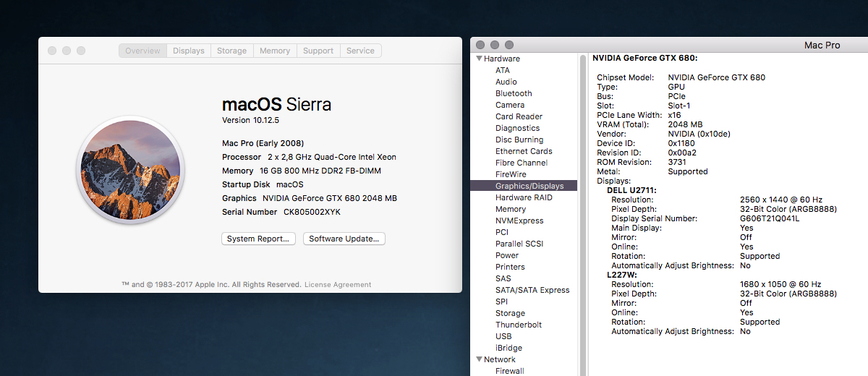Image resolution: width=868 pixels, height=376 pixels.
Task: Close the Mac Pro System Report window
Action: [480, 45]
